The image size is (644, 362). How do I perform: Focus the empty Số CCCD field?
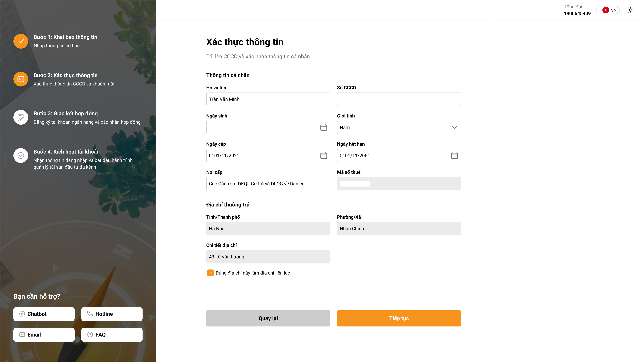(x=399, y=99)
